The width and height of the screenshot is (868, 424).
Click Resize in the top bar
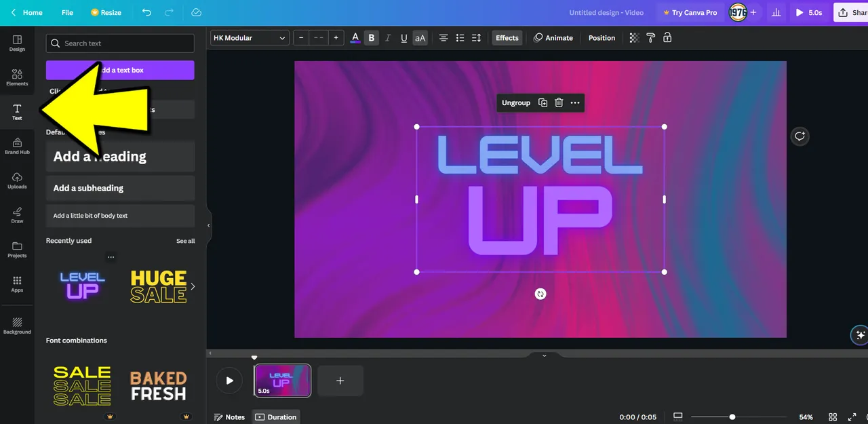pos(106,12)
